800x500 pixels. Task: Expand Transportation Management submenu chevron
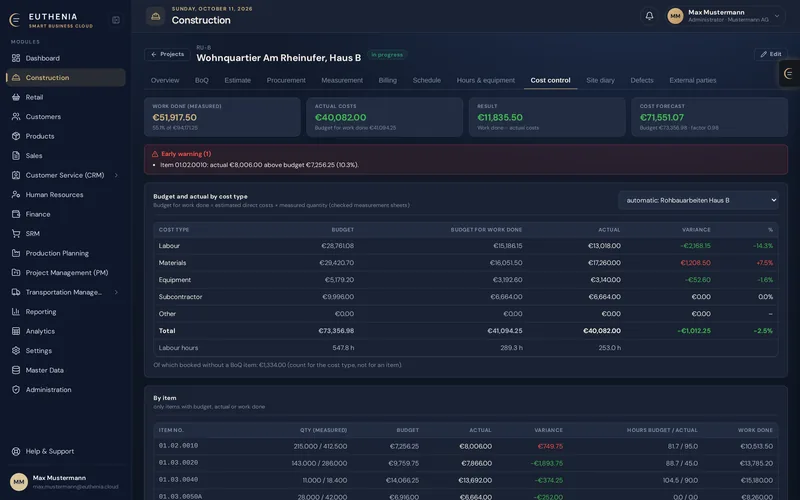[x=116, y=292]
